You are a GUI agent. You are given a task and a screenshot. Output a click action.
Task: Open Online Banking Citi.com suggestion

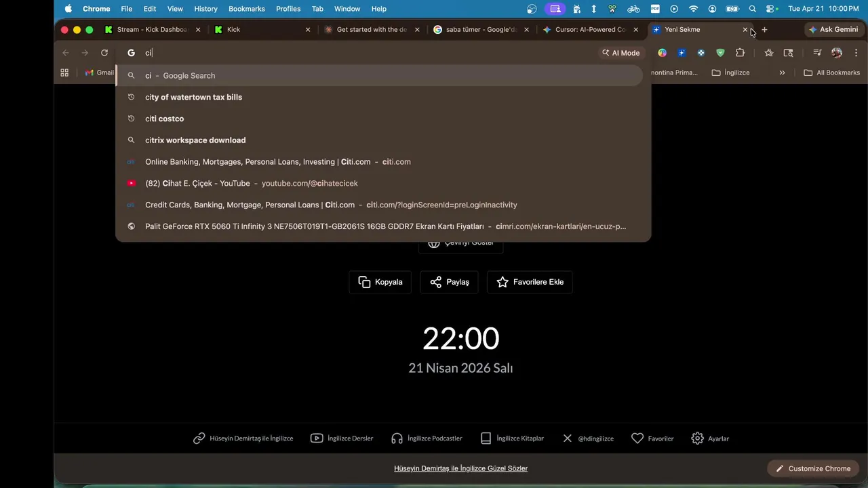378,162
